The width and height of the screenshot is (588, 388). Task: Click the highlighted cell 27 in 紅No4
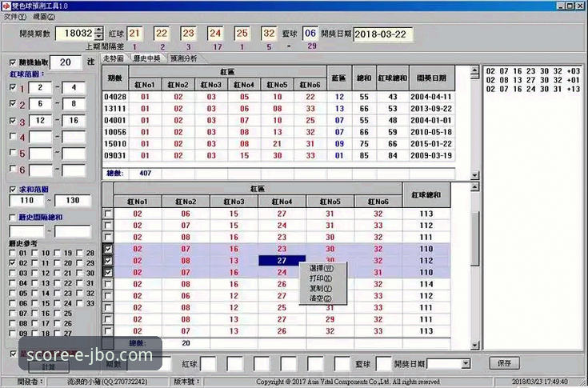(282, 261)
